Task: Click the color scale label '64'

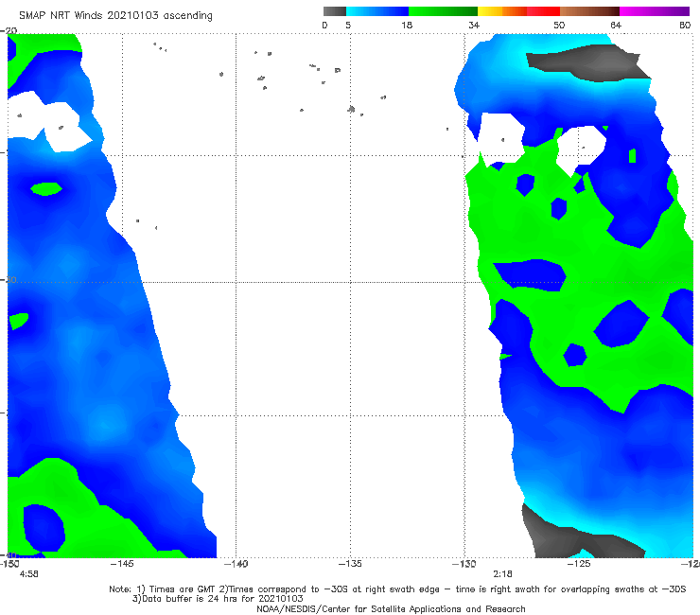Action: [x=616, y=25]
